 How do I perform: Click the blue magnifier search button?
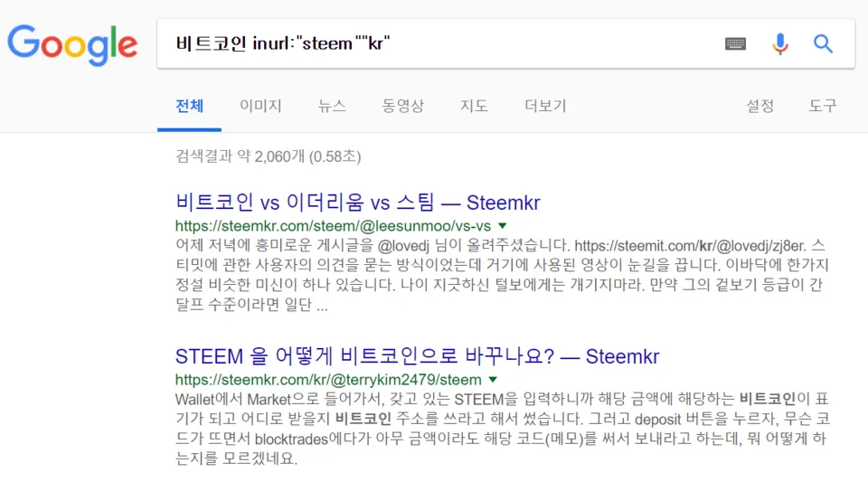[x=823, y=43]
